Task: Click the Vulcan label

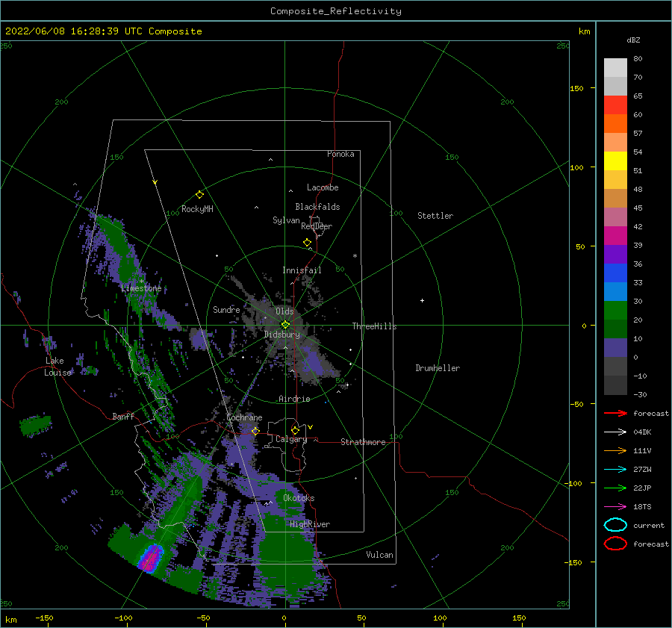Action: pyautogui.click(x=379, y=555)
